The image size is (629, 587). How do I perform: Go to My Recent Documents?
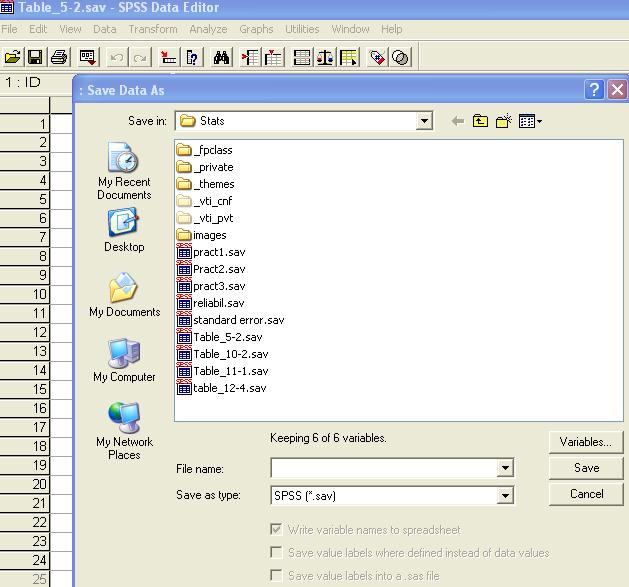(124, 171)
